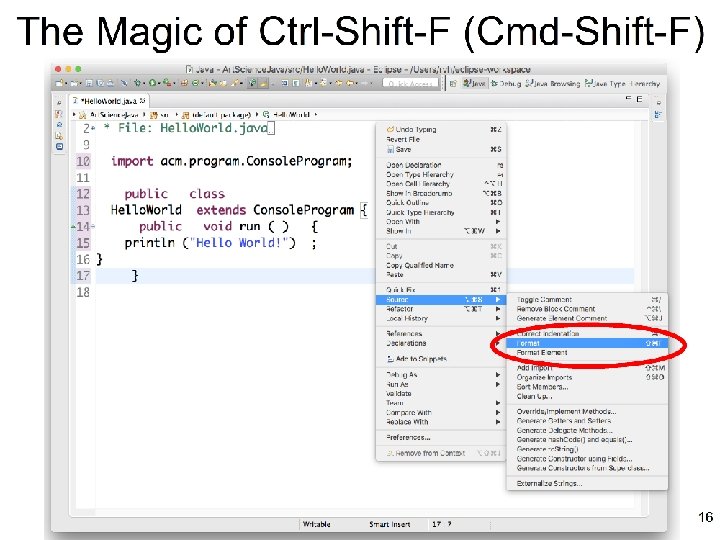Screen dimensions: 720x540
Task: Choose Generate toString()
Action: click(x=587, y=449)
